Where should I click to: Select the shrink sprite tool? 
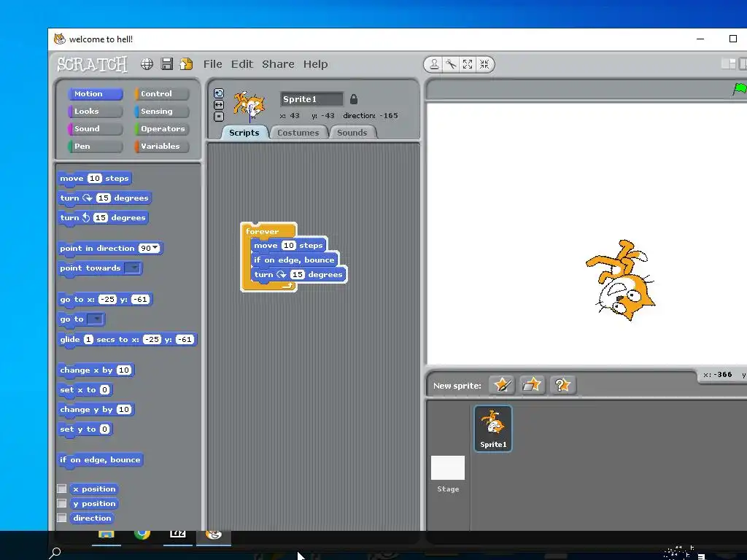click(484, 64)
